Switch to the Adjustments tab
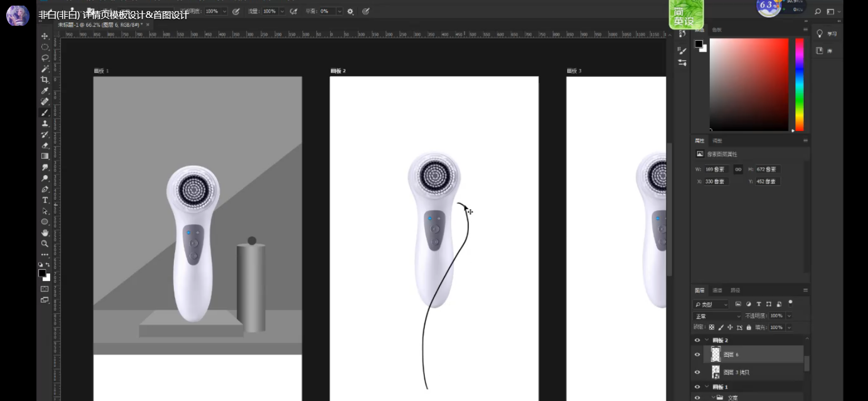The width and height of the screenshot is (868, 401). (x=718, y=141)
